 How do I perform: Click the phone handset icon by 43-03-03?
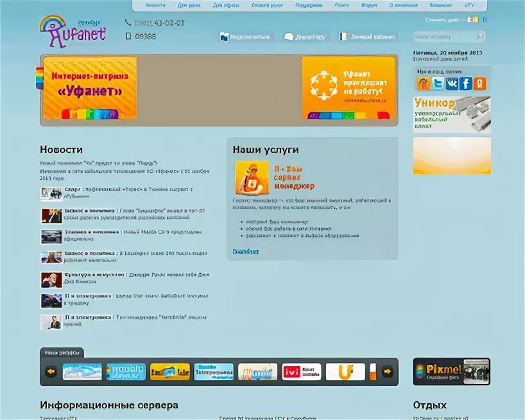coord(128,22)
